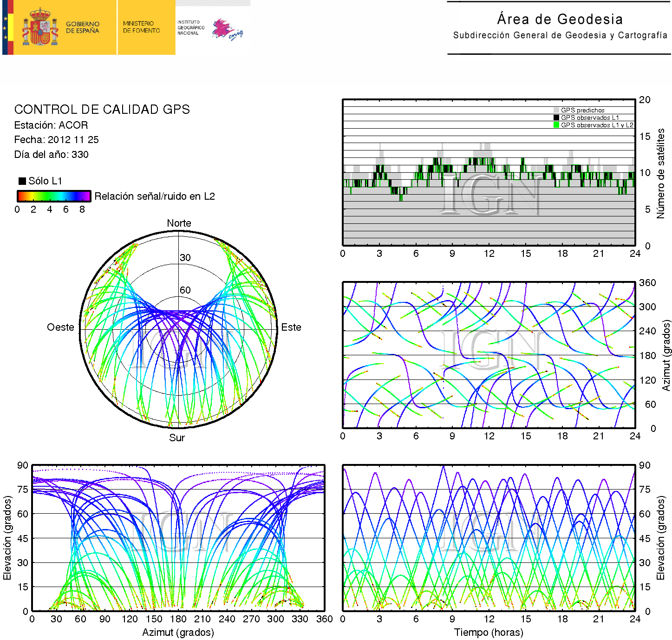This screenshot has height=640, width=672.
Task: Click the Estación: ACOR text
Action: [51, 125]
